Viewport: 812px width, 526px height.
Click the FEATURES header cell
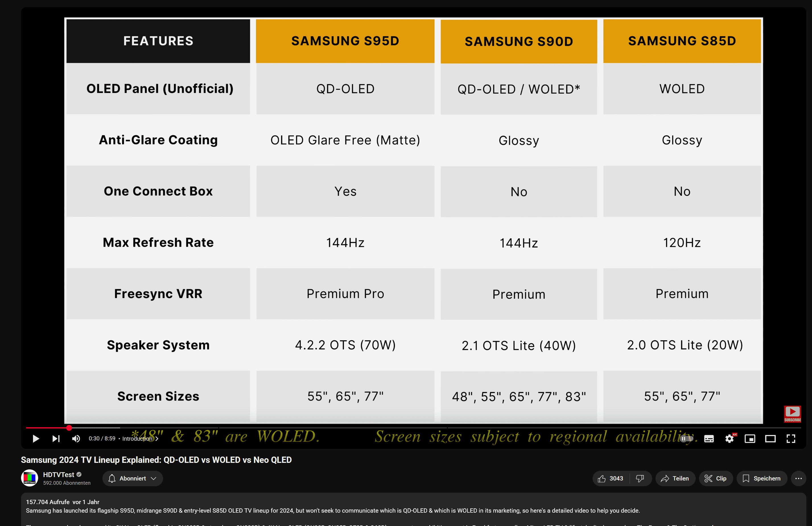click(x=158, y=41)
